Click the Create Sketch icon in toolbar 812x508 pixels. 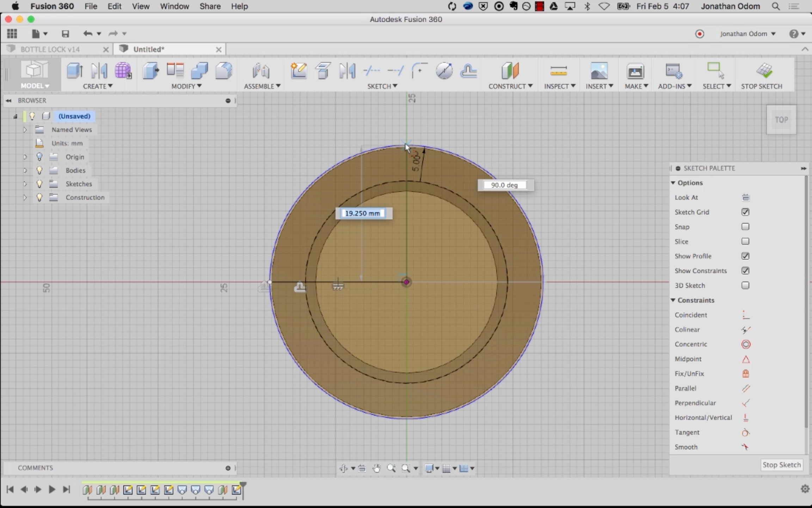(298, 71)
